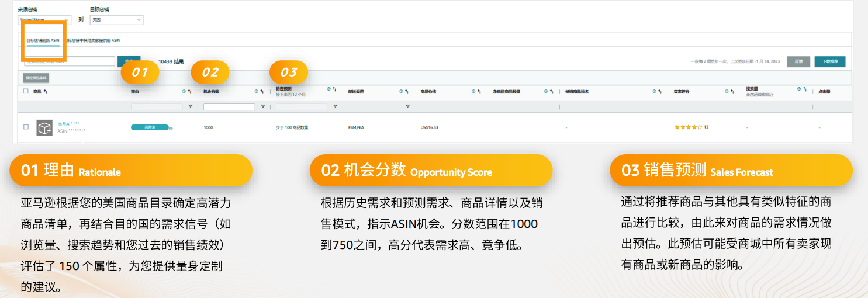Image resolution: width=868 pixels, height=298 pixels.
Task: Click the opportunity score value 1000
Action: 209,127
